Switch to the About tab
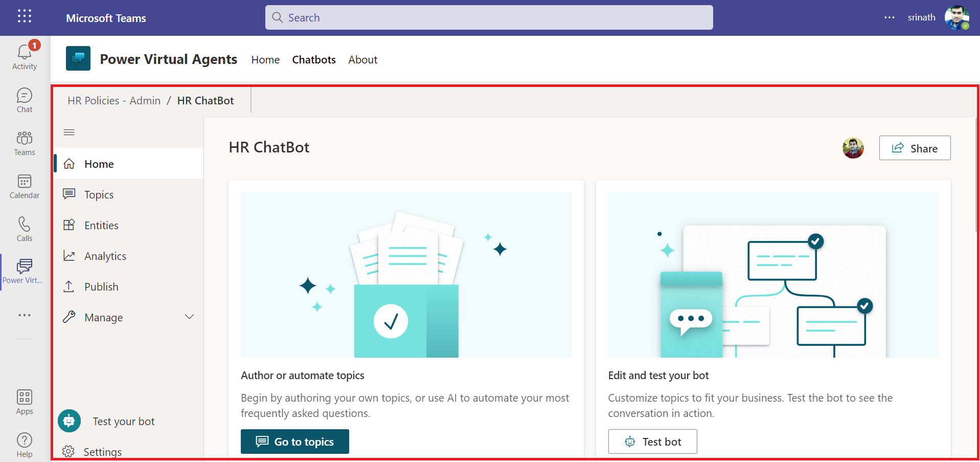The height and width of the screenshot is (462, 980). [x=362, y=60]
